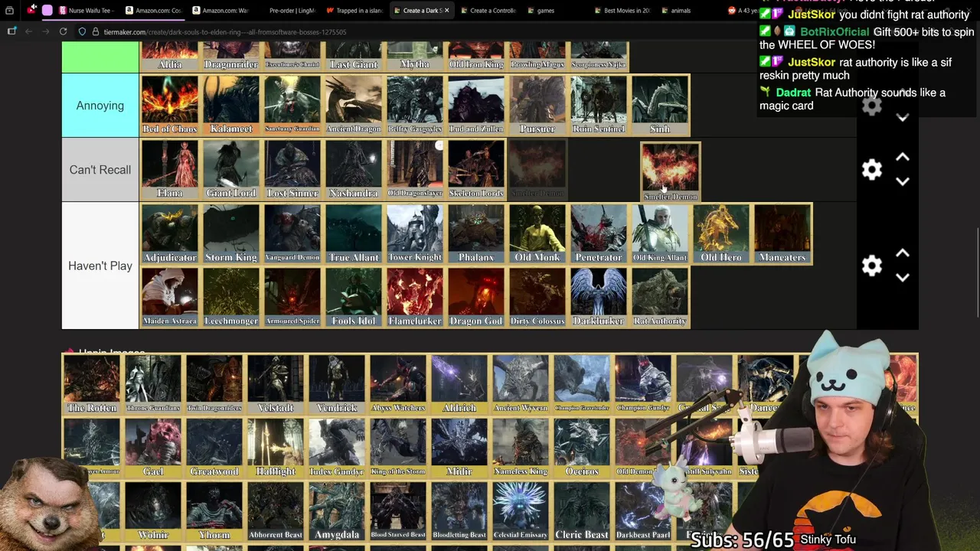The image size is (980, 551).
Task: Open settings gear for Haven't Play tier
Action: pyautogui.click(x=871, y=266)
